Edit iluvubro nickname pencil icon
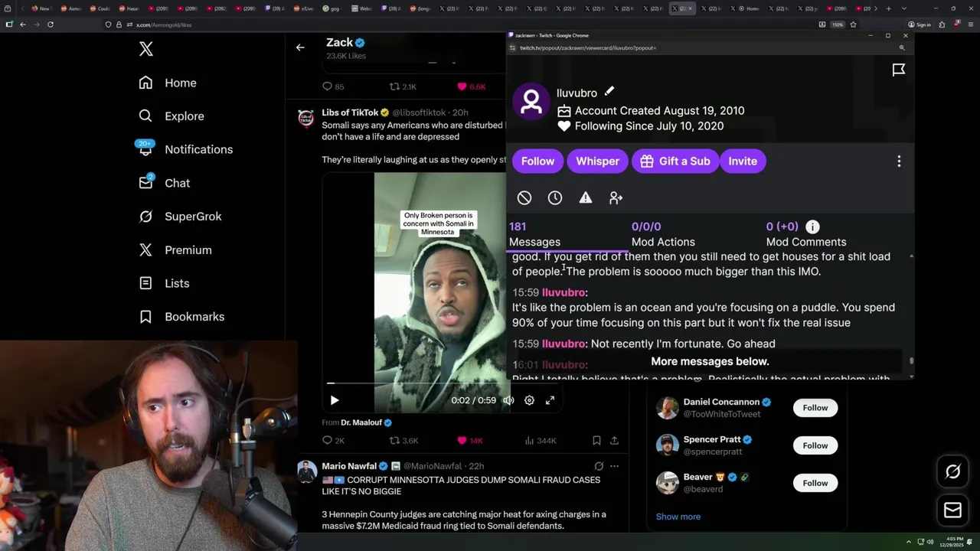 [x=609, y=92]
